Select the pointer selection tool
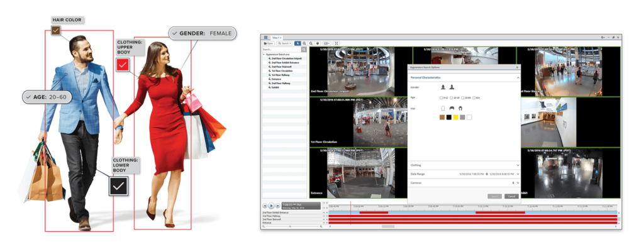 click(297, 43)
